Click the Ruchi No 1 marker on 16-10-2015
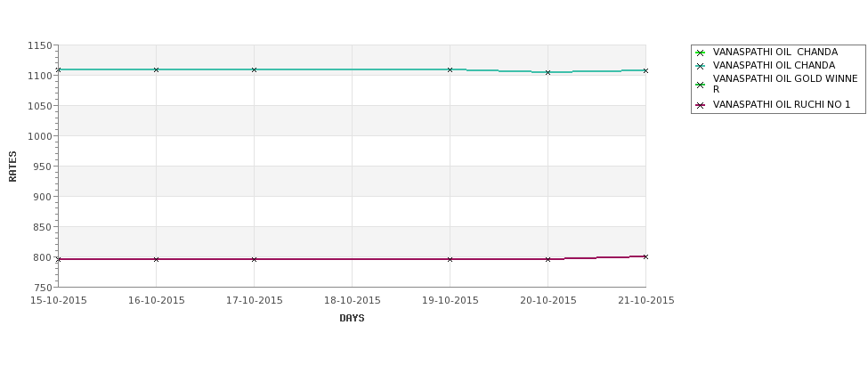 pyautogui.click(x=156, y=259)
